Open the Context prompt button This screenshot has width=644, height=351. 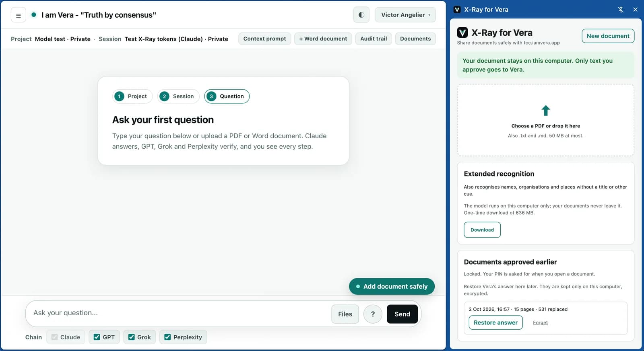click(x=264, y=39)
